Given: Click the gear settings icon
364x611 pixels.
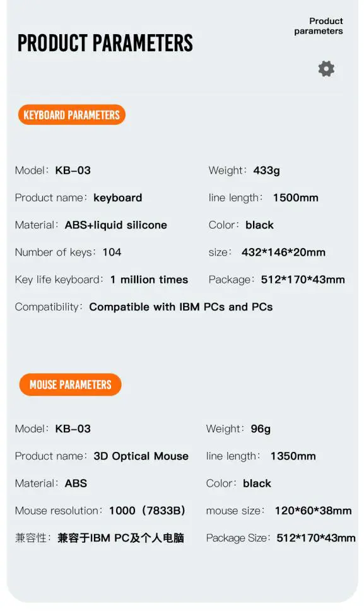Looking at the screenshot, I should 326,69.
